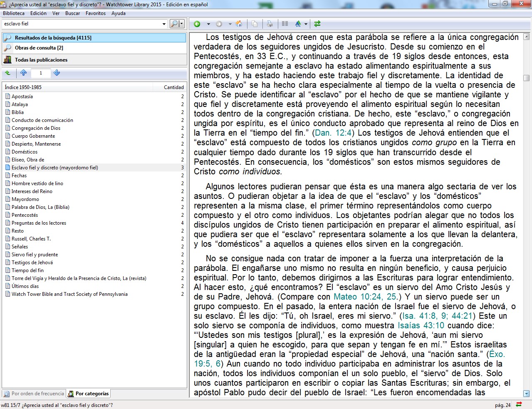Open the Edición menu
Image resolution: width=532 pixels, height=409 pixels.
(x=38, y=13)
